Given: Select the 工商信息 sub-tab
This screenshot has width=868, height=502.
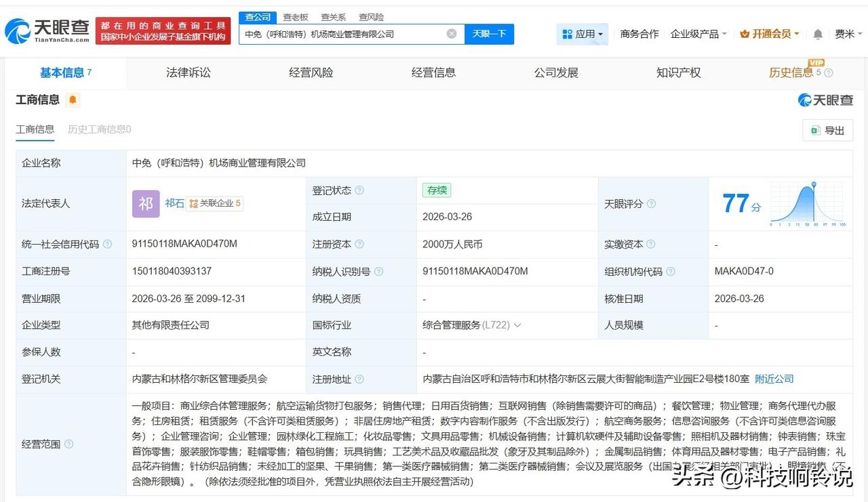Looking at the screenshot, I should click(x=35, y=129).
